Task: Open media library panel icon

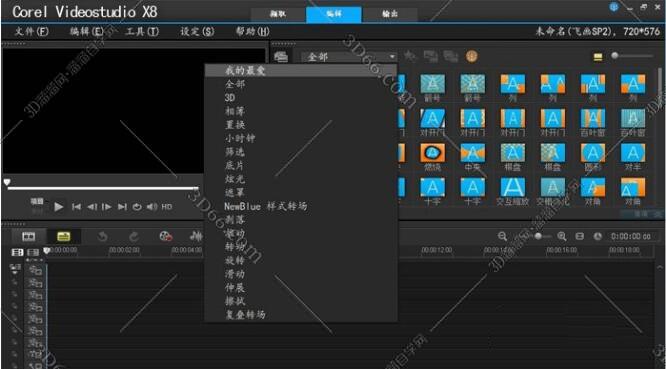Action: click(x=281, y=56)
